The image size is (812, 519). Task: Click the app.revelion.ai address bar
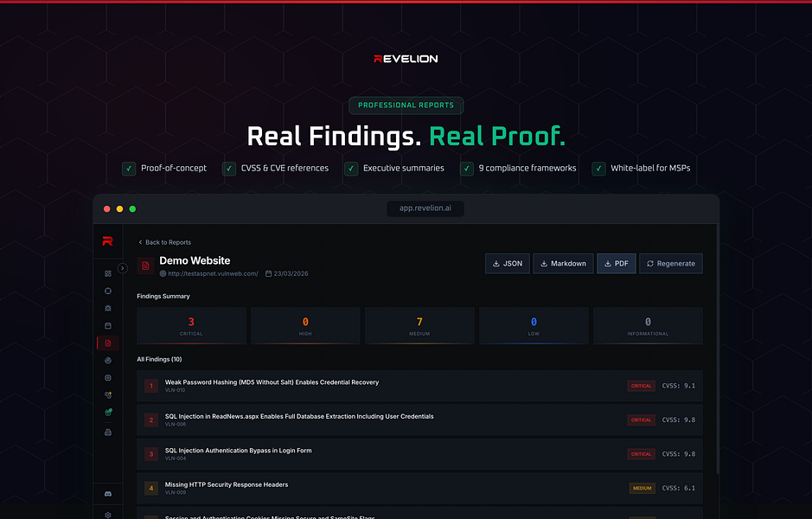click(x=425, y=208)
